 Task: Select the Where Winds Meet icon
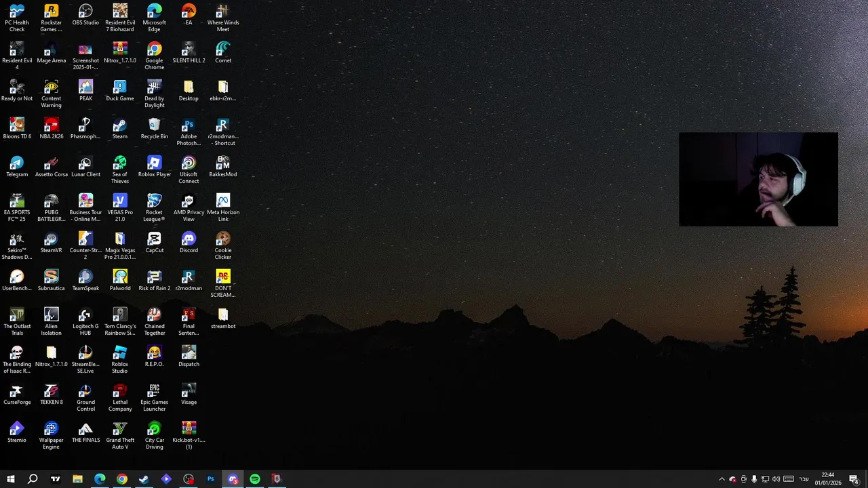click(x=223, y=18)
